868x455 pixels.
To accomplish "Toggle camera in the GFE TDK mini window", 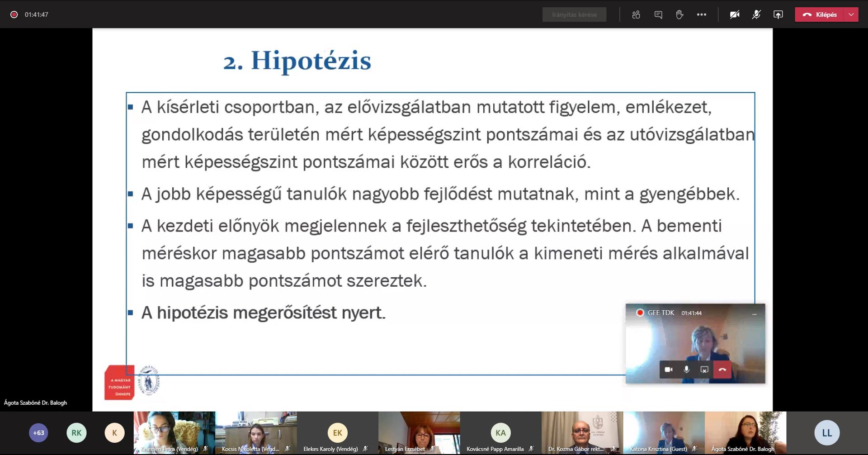I will tap(669, 370).
